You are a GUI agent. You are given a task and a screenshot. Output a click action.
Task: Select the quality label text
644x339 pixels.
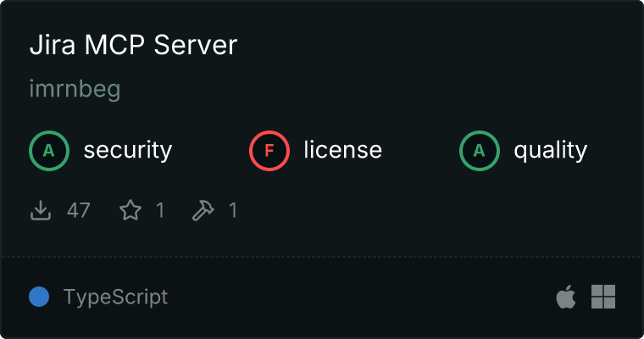pos(550,151)
